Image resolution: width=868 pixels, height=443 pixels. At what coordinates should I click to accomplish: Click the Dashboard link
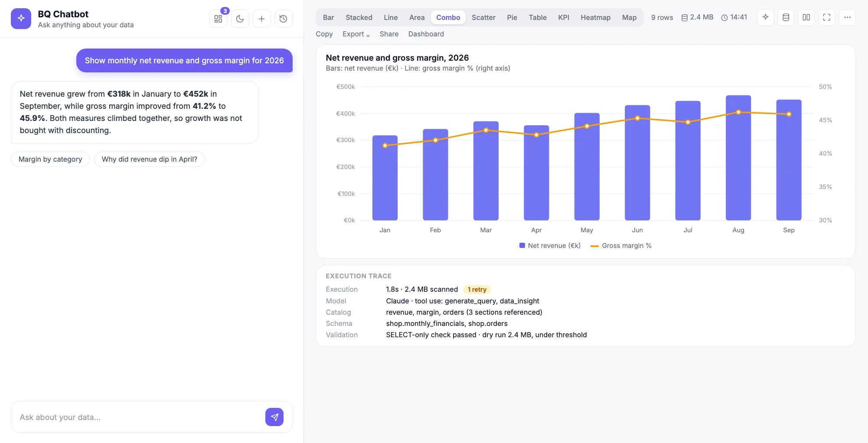(426, 34)
